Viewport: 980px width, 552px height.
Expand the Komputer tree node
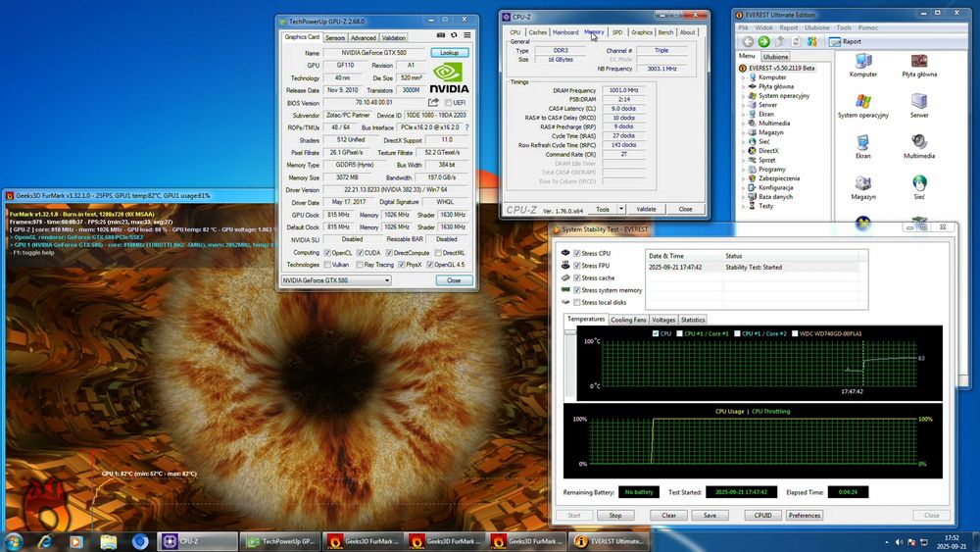[x=744, y=77]
